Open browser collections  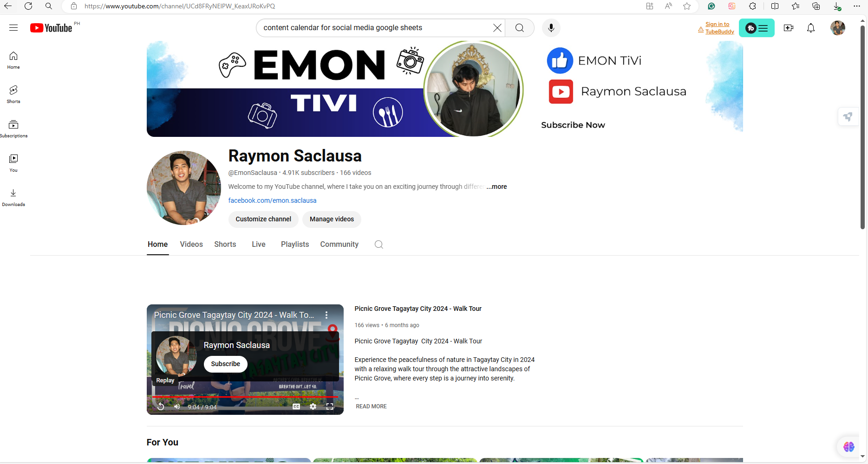(x=816, y=6)
